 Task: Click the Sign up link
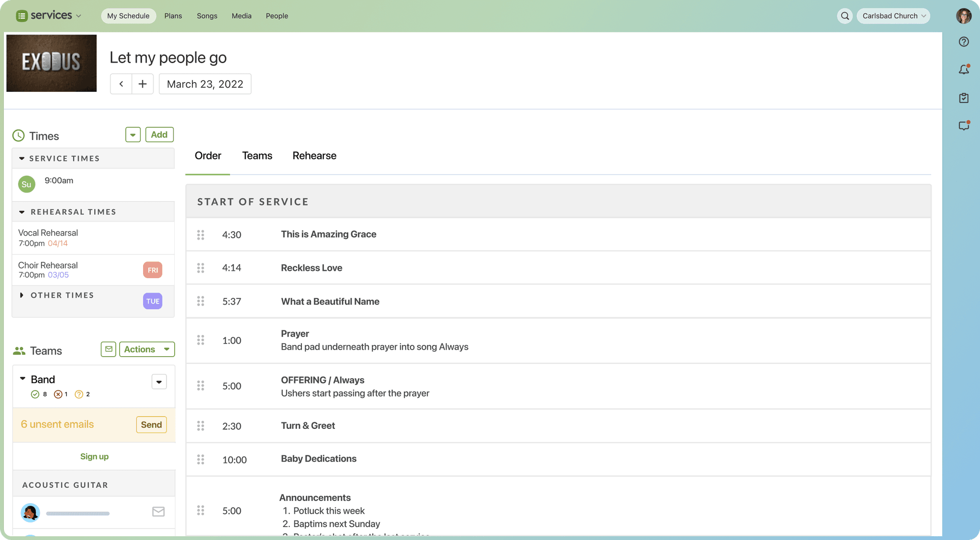click(x=94, y=456)
